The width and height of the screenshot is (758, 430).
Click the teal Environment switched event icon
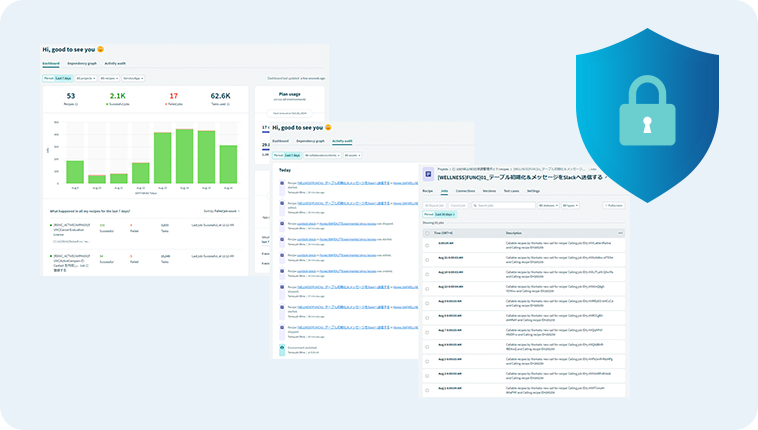(x=282, y=350)
